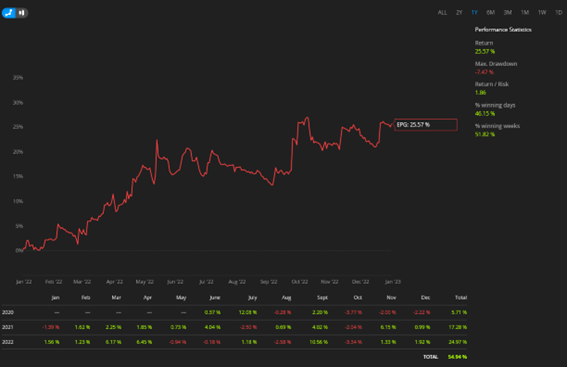Click the % winning weeks label
Screen dimensions: 567x367
(x=497, y=126)
